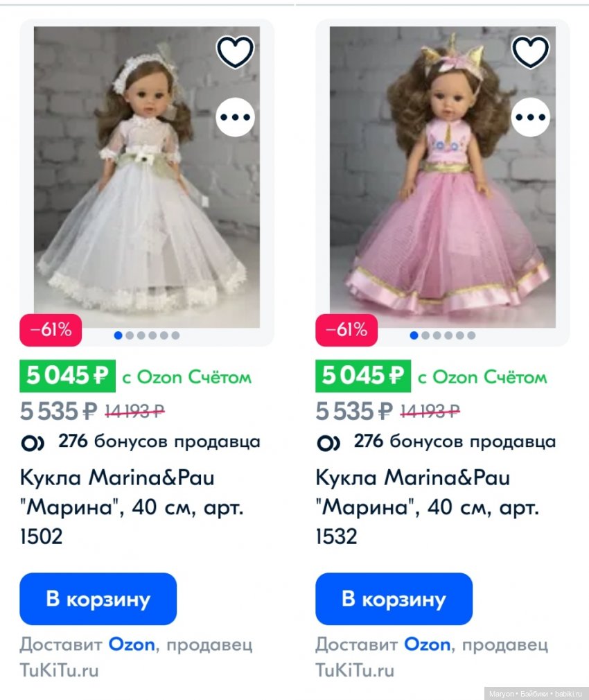Select second image dot on white doll carousel

pyautogui.click(x=130, y=335)
